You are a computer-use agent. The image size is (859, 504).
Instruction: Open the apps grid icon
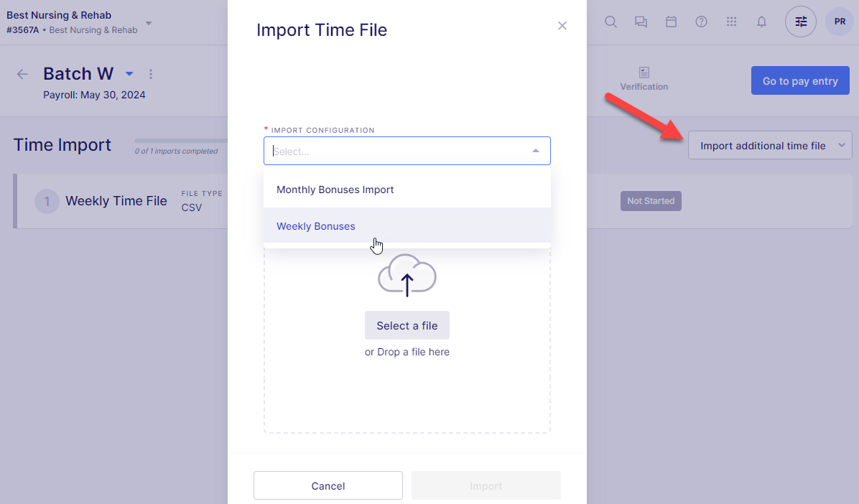point(731,22)
